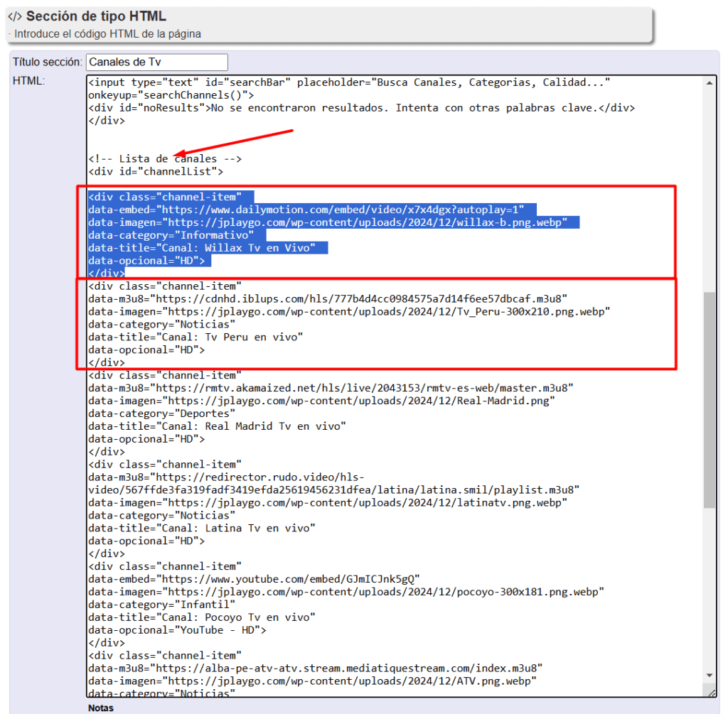
Task: Click the alba-pe-atv-atv mediatiquestream m3u8 line
Action: 316,669
